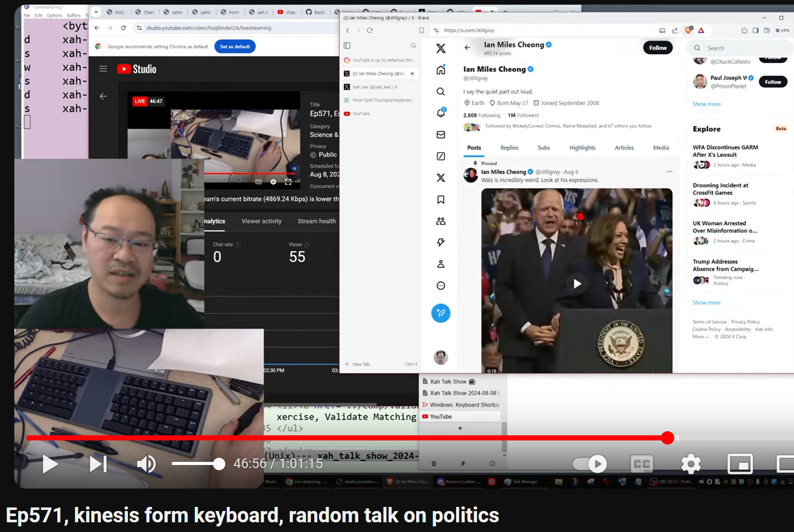
Task: Open X profile person icon
Action: pyautogui.click(x=441, y=264)
